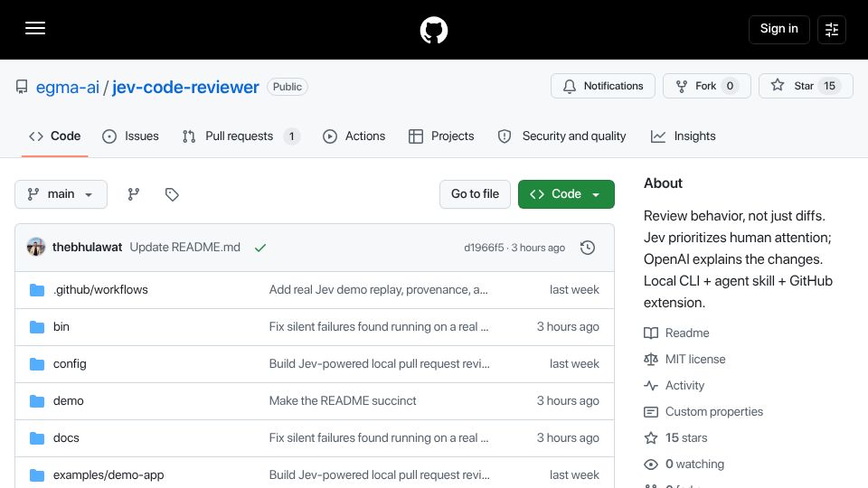The height and width of the screenshot is (488, 868).
Task: Open 'Make the README succinct' commit
Action: 343,401
